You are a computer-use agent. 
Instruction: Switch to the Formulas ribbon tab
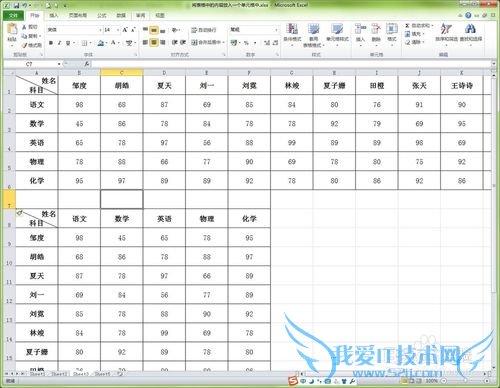coord(102,15)
